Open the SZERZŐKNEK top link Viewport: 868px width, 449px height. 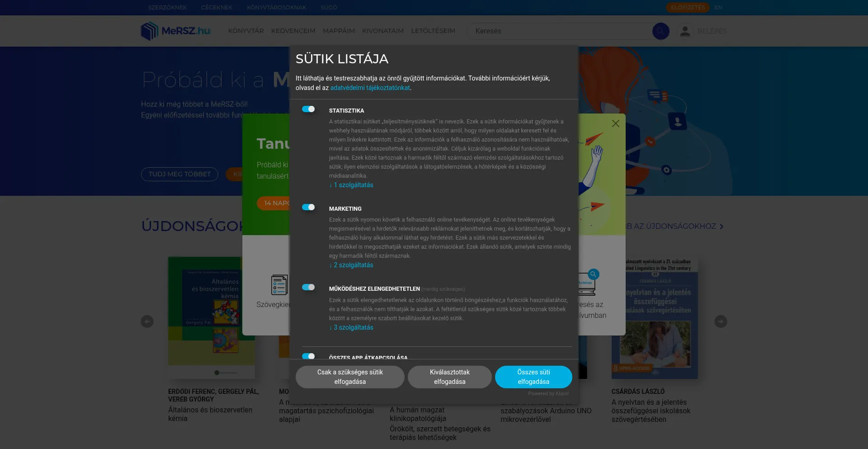point(167,7)
